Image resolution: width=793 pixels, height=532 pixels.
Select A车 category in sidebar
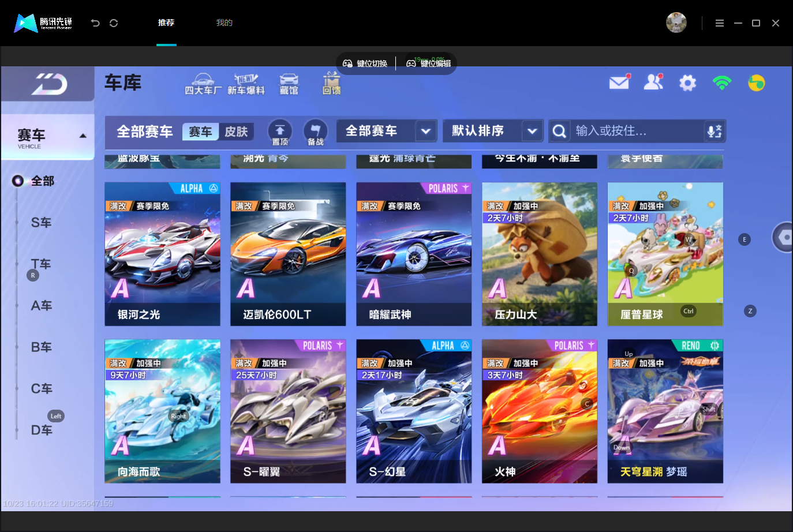(41, 306)
